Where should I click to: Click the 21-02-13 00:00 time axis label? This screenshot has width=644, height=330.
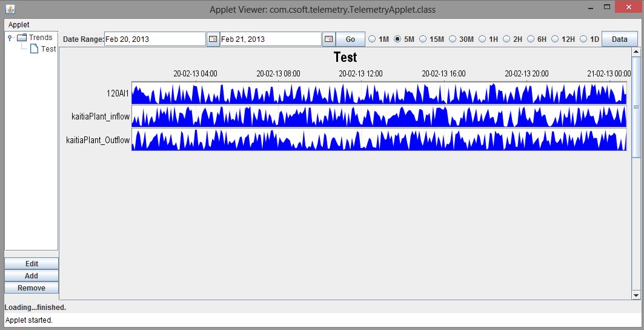coord(609,73)
